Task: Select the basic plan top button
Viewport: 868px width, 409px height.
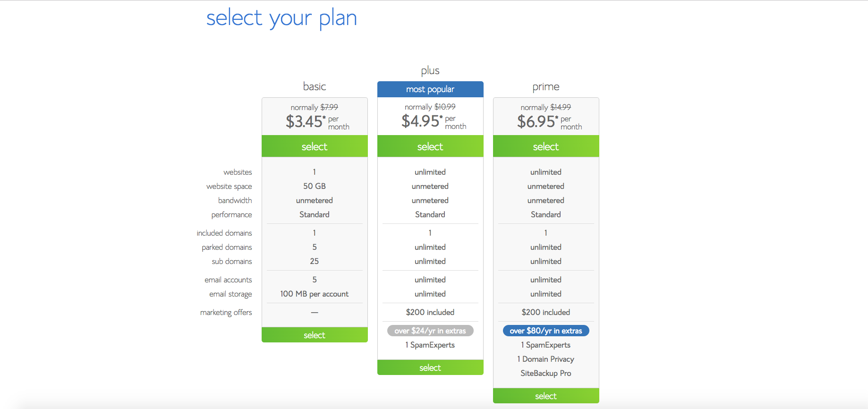Action: coord(315,146)
